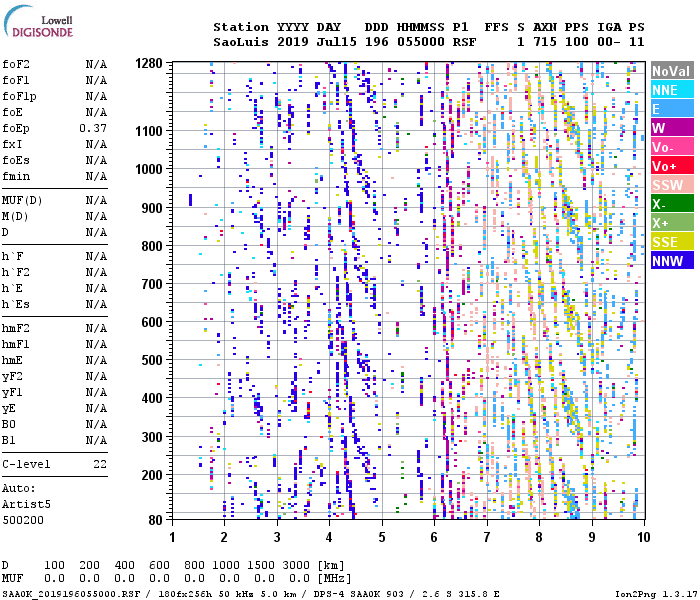700x600 pixels.
Task: Click the fmin parameter label
Action: coord(16,176)
